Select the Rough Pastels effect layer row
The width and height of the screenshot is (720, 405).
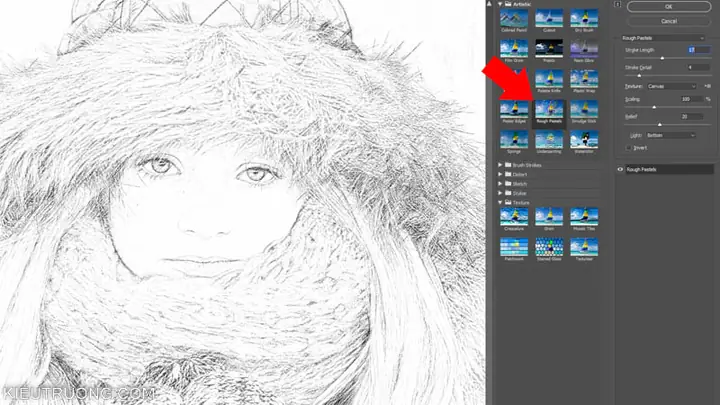[669, 169]
